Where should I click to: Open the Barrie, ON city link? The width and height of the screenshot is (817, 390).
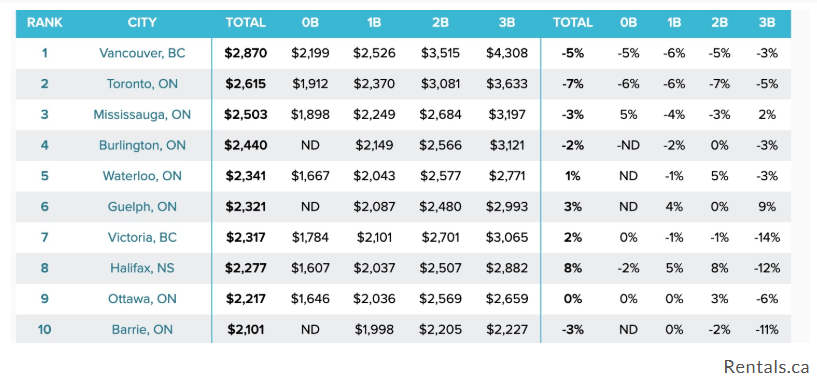tap(142, 330)
